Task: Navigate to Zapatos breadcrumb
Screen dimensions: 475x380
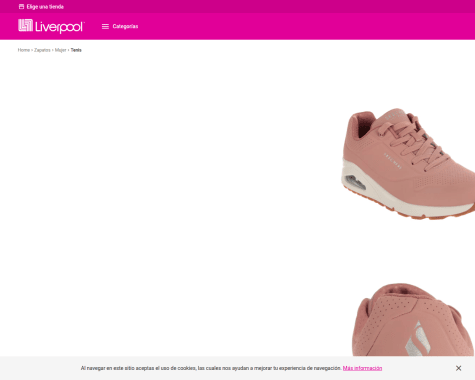Action: click(x=42, y=50)
